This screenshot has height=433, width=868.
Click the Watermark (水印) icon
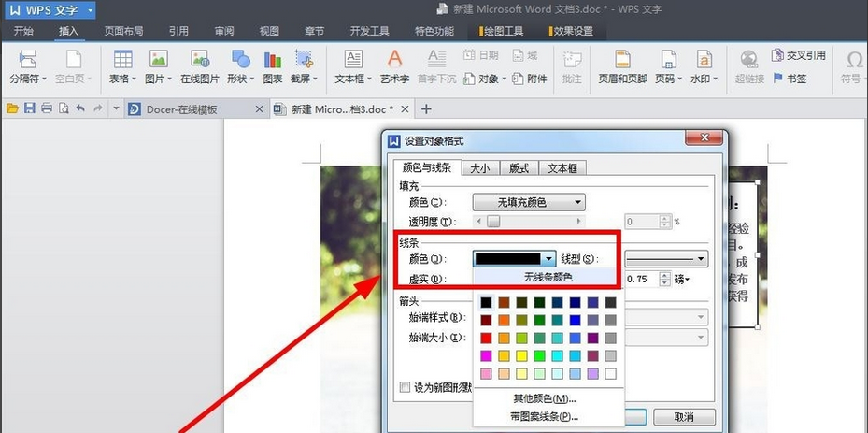click(702, 65)
